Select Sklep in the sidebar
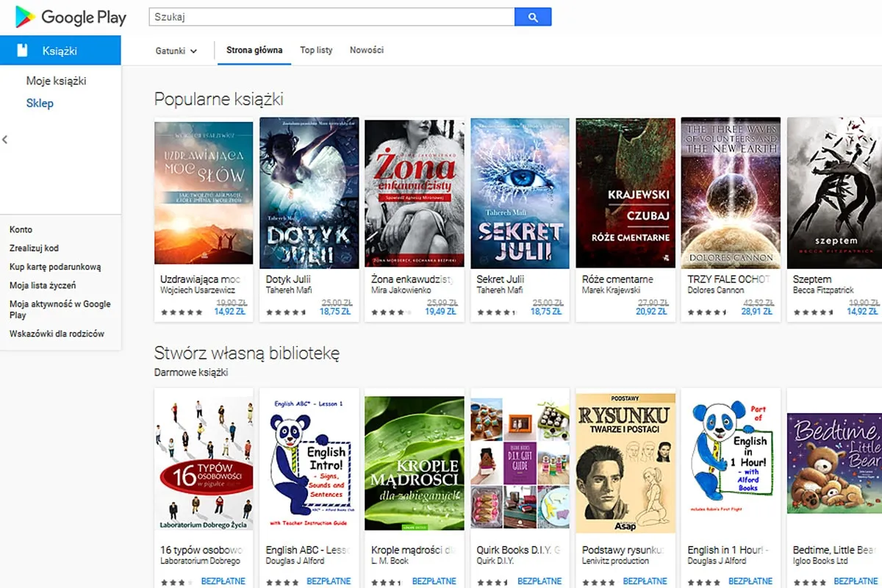The image size is (882, 588). click(40, 103)
